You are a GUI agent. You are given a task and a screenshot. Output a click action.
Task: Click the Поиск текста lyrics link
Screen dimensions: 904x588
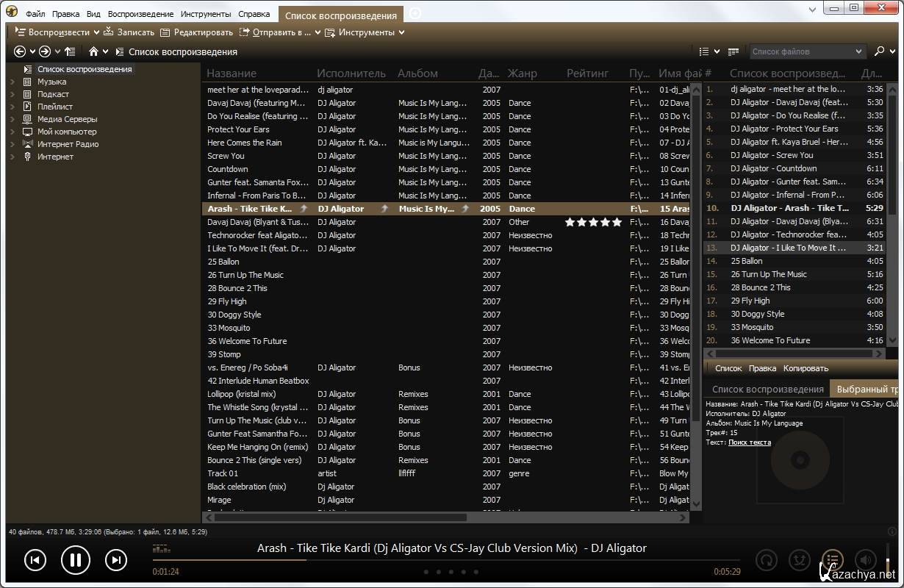coord(750,442)
